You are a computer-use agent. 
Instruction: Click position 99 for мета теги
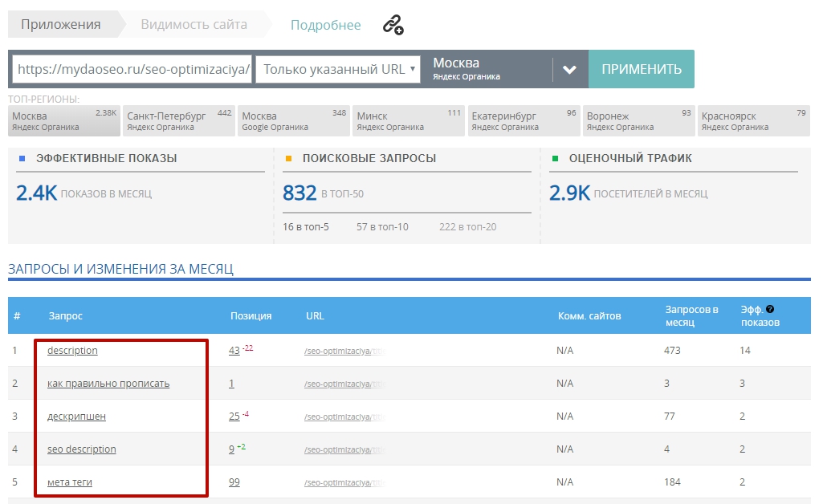234,482
